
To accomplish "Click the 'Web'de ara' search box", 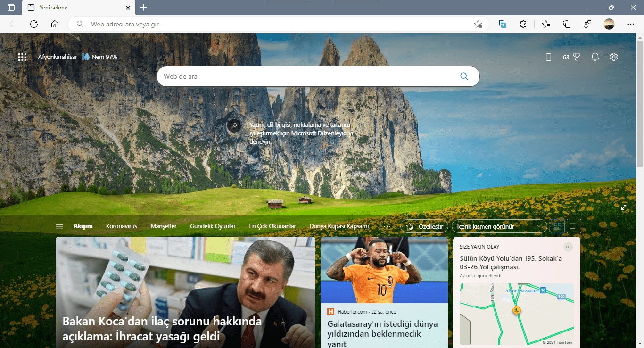I will (x=306, y=76).
